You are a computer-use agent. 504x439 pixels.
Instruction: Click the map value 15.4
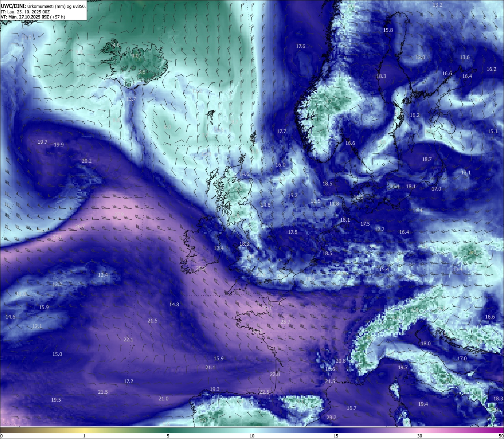tap(384, 270)
